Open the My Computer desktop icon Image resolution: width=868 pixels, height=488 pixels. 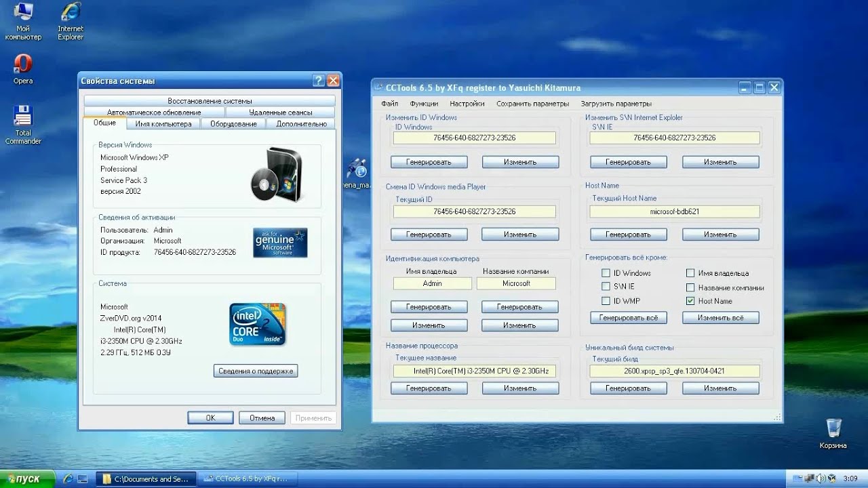click(23, 21)
